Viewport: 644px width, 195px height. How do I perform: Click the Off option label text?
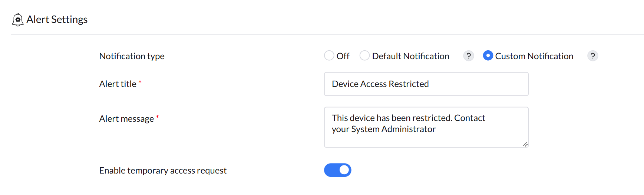pyautogui.click(x=343, y=56)
